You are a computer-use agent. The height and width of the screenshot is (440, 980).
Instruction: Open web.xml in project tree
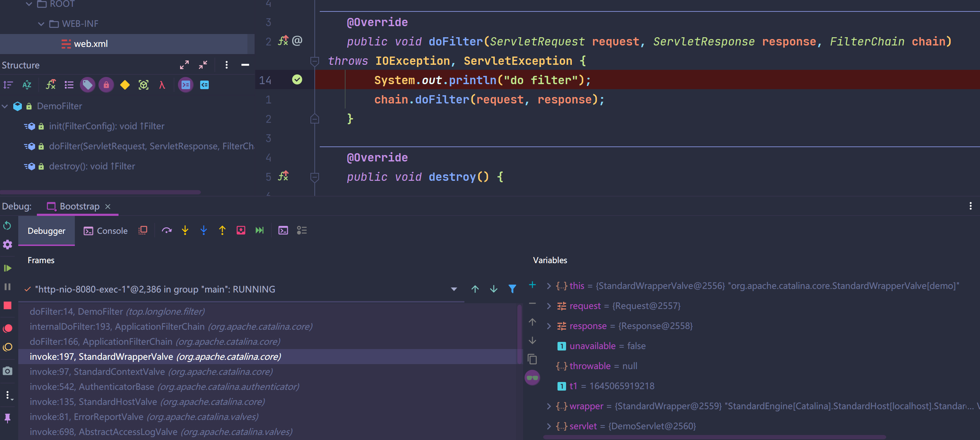pyautogui.click(x=91, y=44)
